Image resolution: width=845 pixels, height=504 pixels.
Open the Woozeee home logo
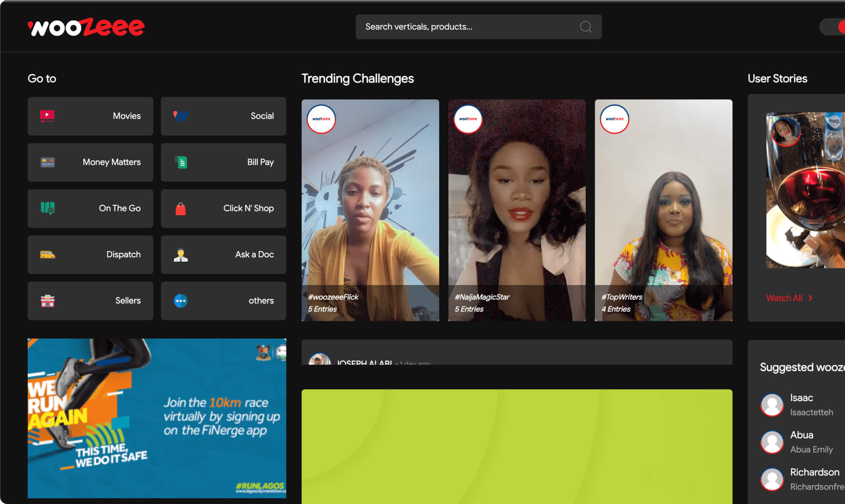[x=86, y=27]
